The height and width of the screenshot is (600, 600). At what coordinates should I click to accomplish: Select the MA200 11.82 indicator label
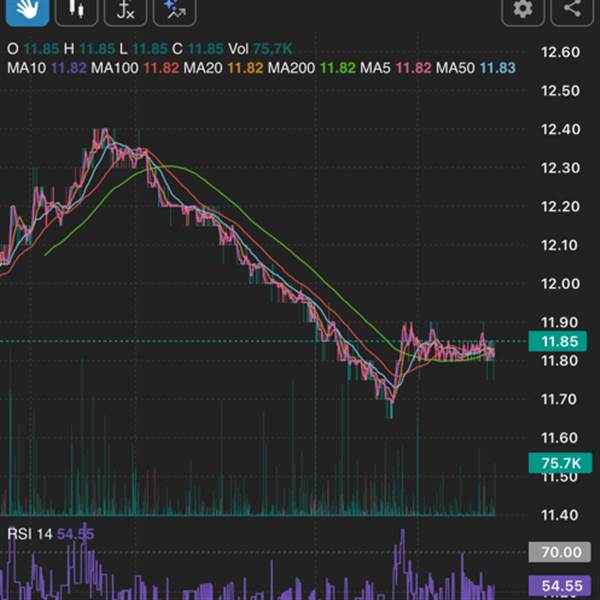click(x=312, y=68)
